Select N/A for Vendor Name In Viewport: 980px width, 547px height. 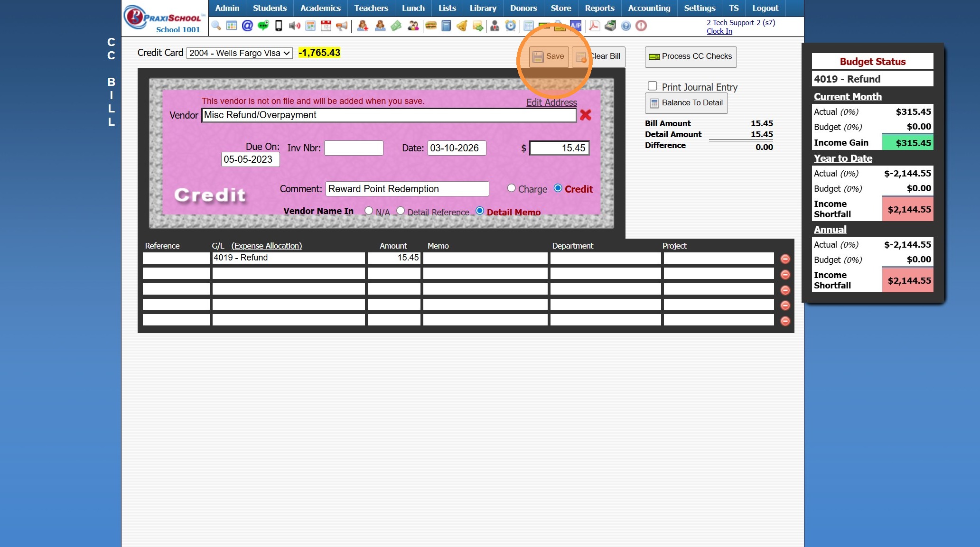click(x=369, y=211)
